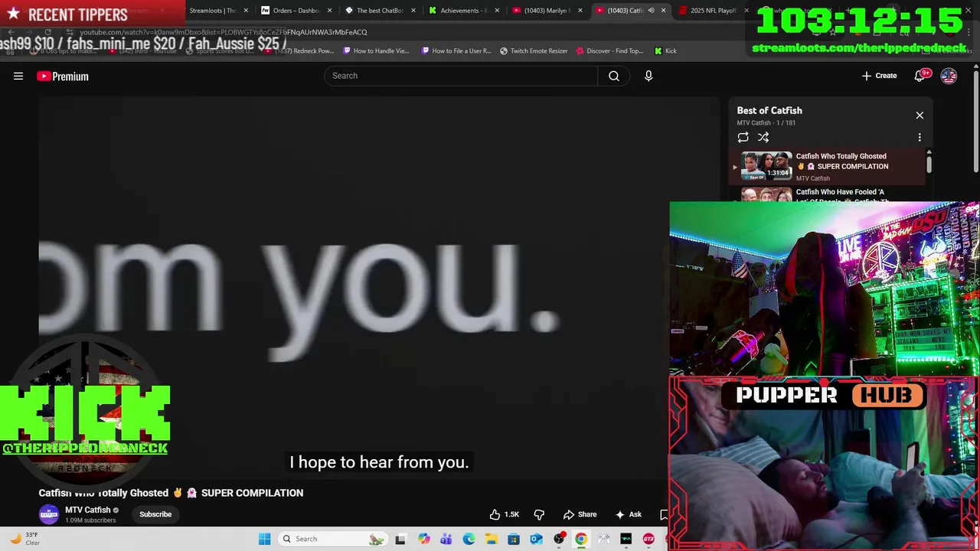Open playlist three-dot options menu
The width and height of the screenshot is (980, 551).
(x=920, y=138)
